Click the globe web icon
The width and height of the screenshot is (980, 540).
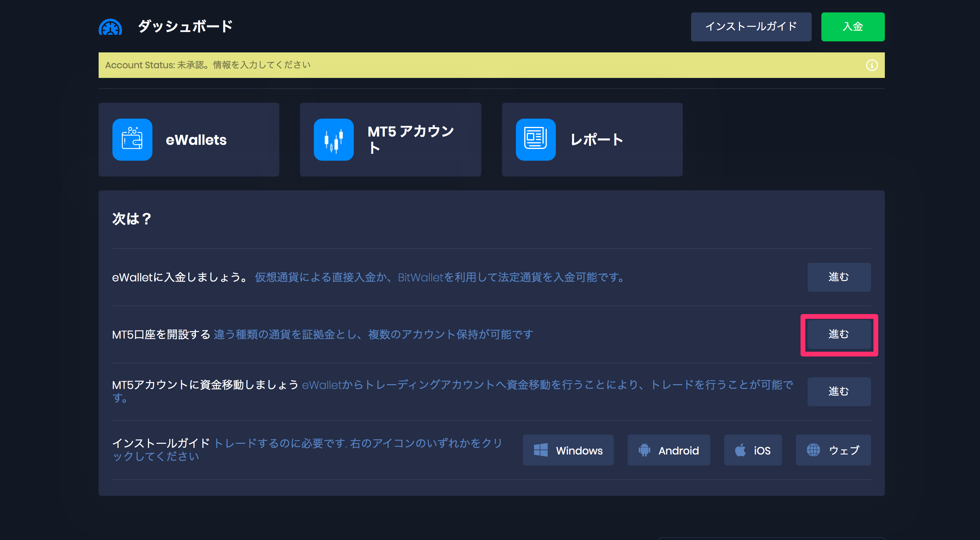pyautogui.click(x=813, y=450)
